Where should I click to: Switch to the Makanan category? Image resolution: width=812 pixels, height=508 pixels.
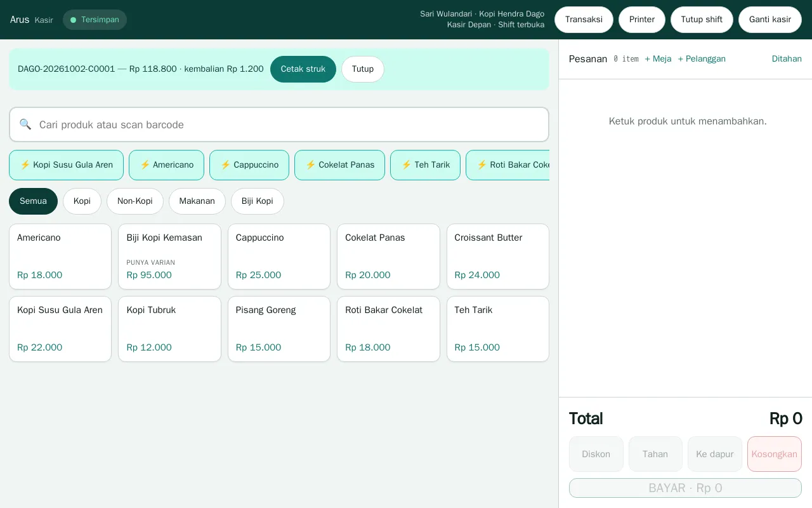pyautogui.click(x=197, y=201)
